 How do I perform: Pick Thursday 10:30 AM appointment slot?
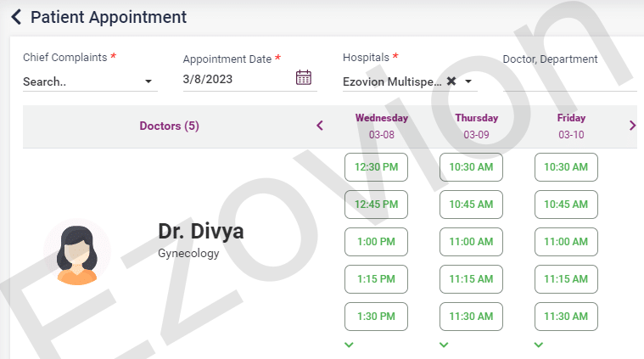[471, 167]
